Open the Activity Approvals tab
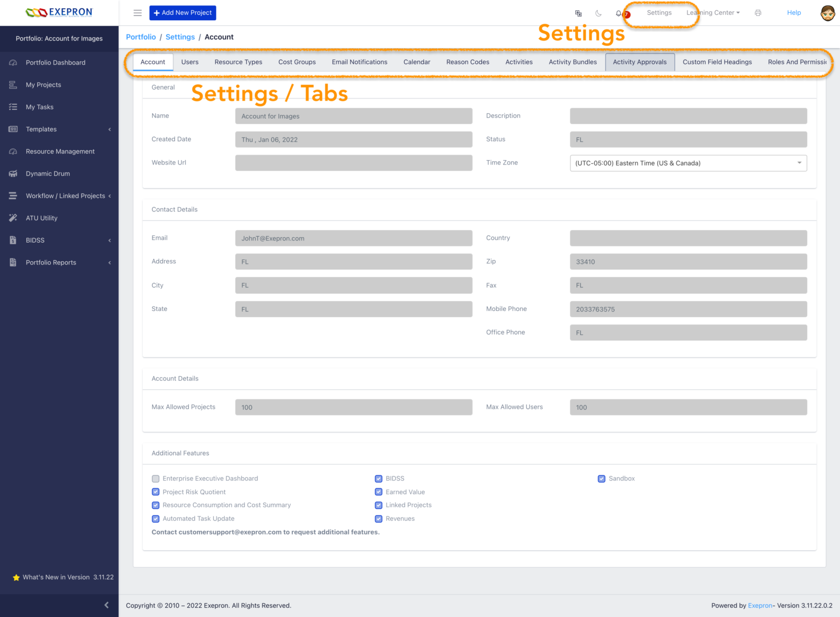The width and height of the screenshot is (840, 617). point(640,62)
